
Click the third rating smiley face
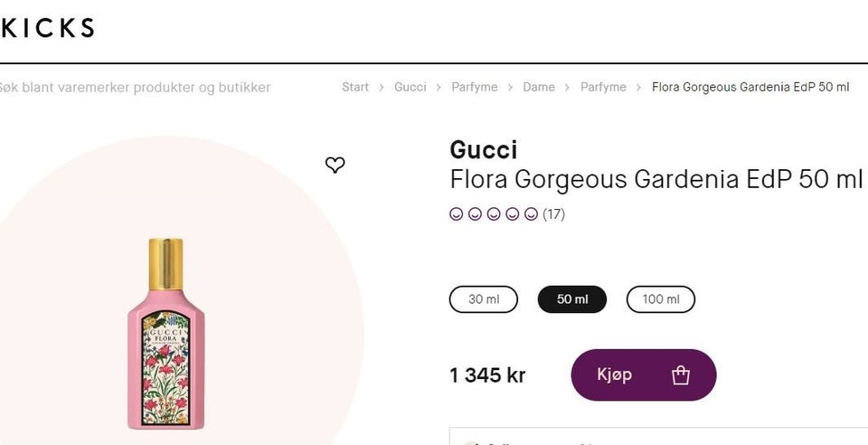pyautogui.click(x=494, y=214)
